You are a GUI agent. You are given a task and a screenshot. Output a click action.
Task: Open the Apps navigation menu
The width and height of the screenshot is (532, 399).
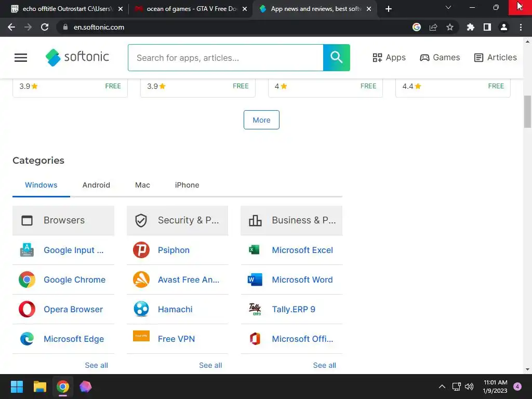[x=389, y=57]
